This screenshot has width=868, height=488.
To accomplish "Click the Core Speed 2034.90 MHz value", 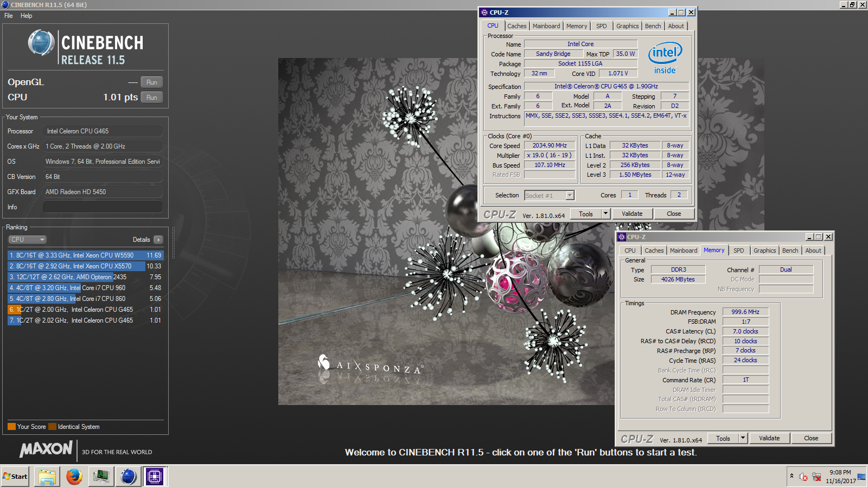I will 550,146.
